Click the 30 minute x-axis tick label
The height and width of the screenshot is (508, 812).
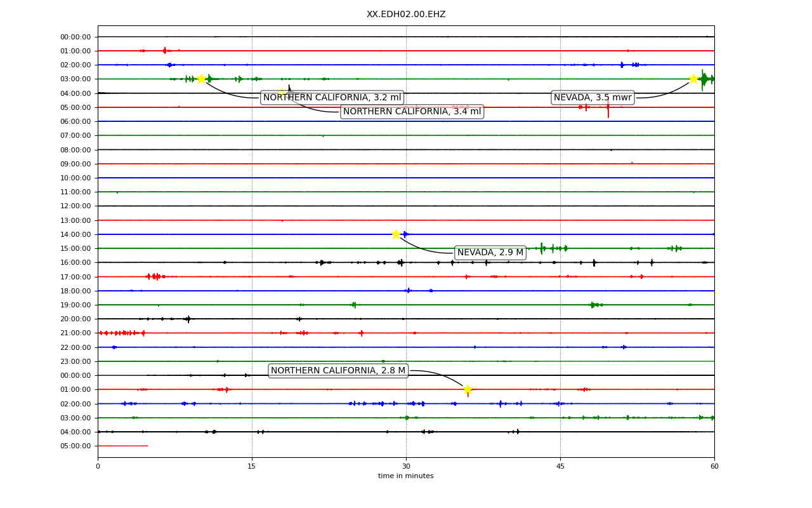click(406, 467)
